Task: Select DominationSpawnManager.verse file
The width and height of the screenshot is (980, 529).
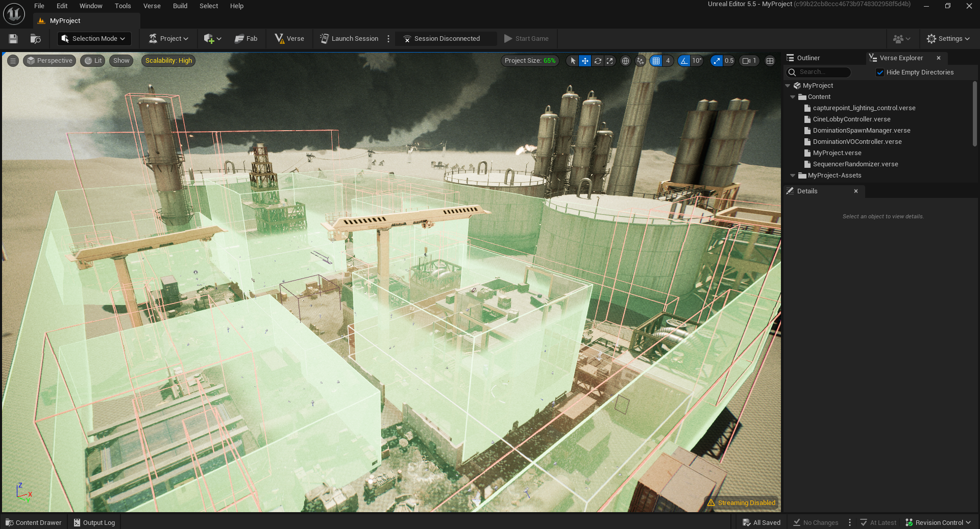Action: 861,131
